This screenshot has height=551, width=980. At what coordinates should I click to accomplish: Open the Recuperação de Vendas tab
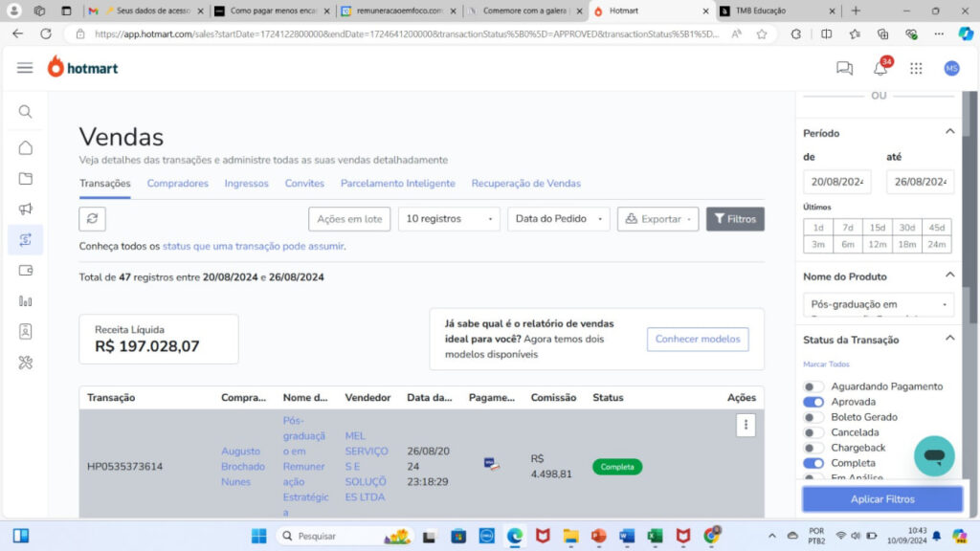(525, 184)
